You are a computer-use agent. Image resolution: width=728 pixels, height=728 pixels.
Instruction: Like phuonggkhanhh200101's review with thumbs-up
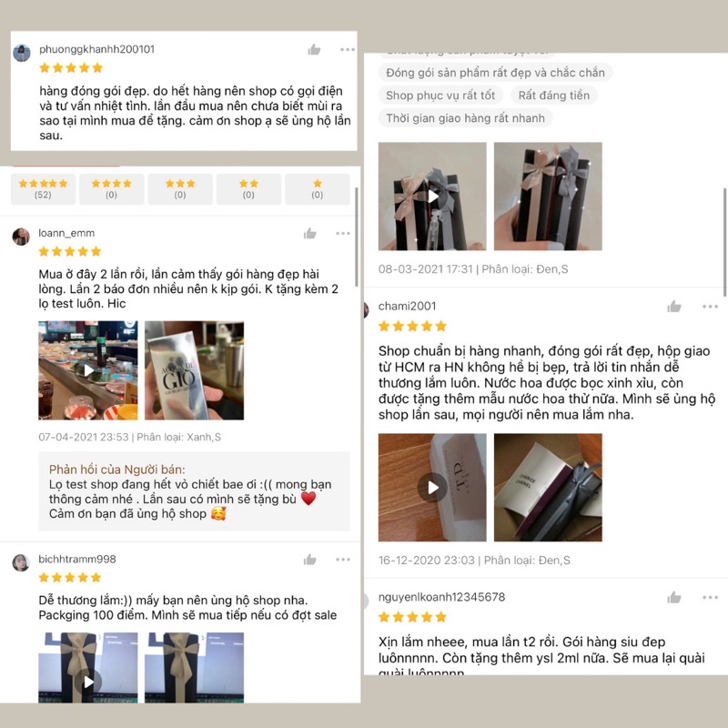314,49
